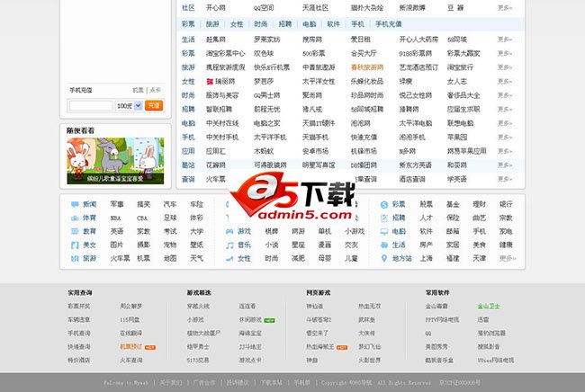Click the NEW badge next to 休闲游戏

tap(269, 320)
